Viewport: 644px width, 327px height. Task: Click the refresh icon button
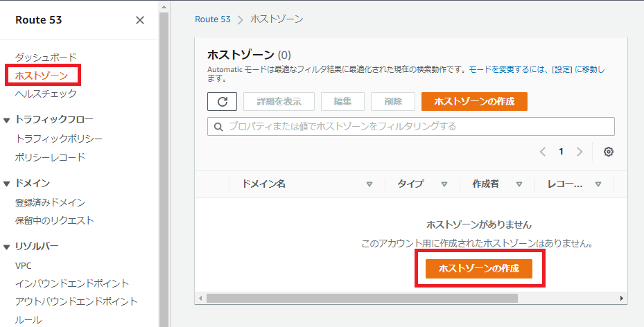[x=223, y=101]
